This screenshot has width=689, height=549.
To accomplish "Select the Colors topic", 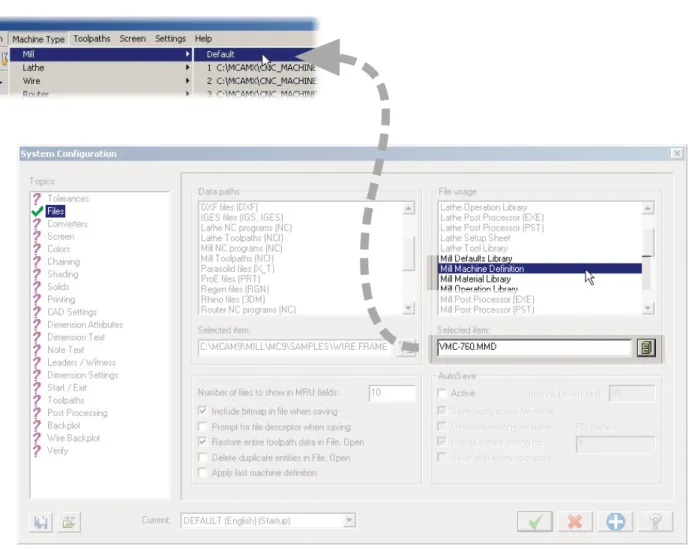I will coord(58,249).
